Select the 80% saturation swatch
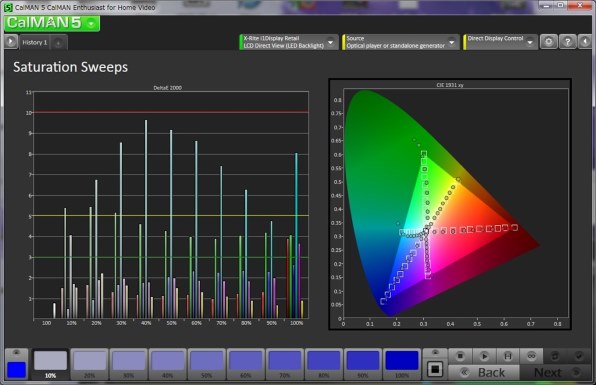 coord(324,364)
